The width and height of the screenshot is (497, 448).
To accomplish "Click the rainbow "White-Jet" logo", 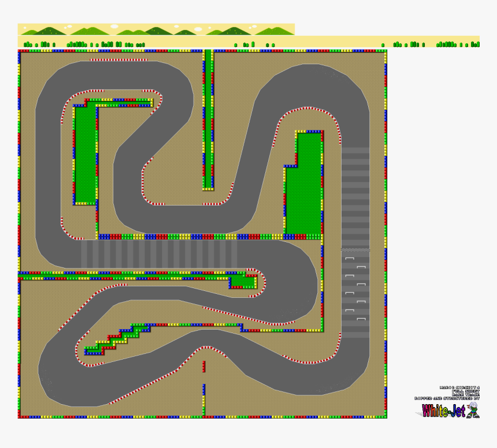I will point(443,410).
